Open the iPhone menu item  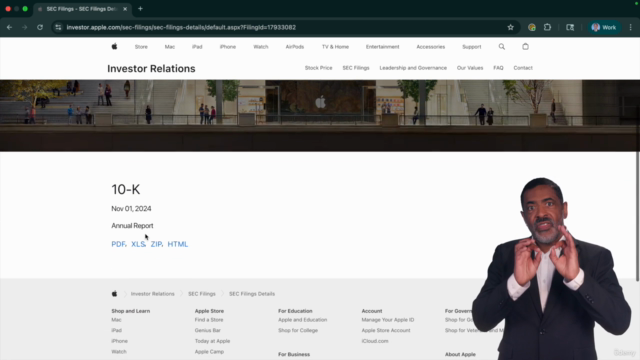coord(228,47)
